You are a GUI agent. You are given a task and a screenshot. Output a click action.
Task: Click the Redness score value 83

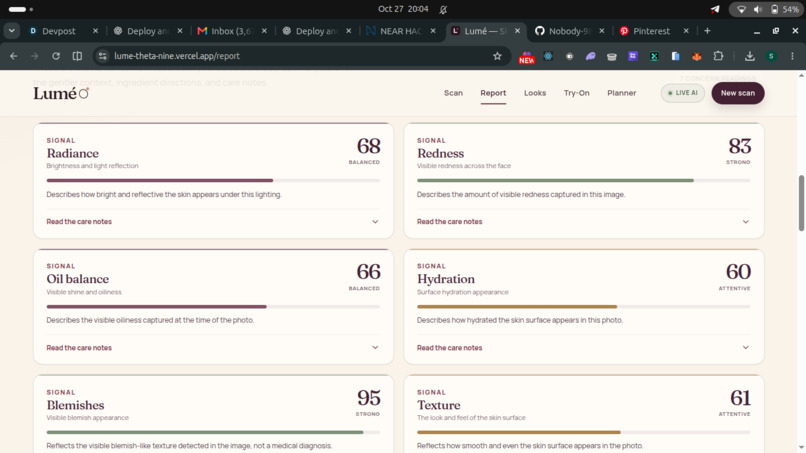(x=739, y=146)
